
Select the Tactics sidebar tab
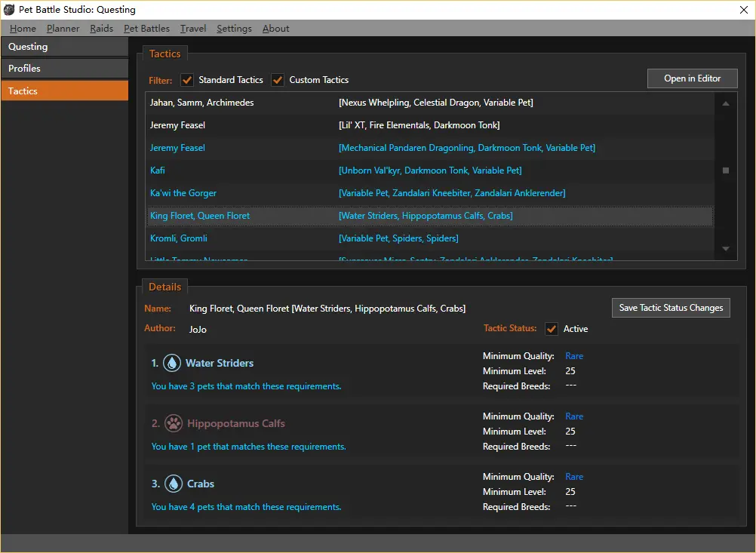(65, 91)
